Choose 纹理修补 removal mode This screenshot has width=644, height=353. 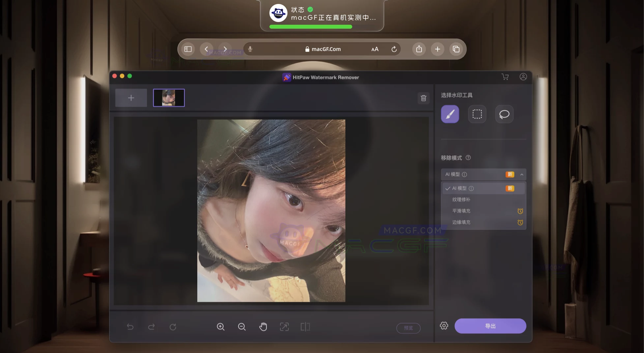click(x=461, y=199)
